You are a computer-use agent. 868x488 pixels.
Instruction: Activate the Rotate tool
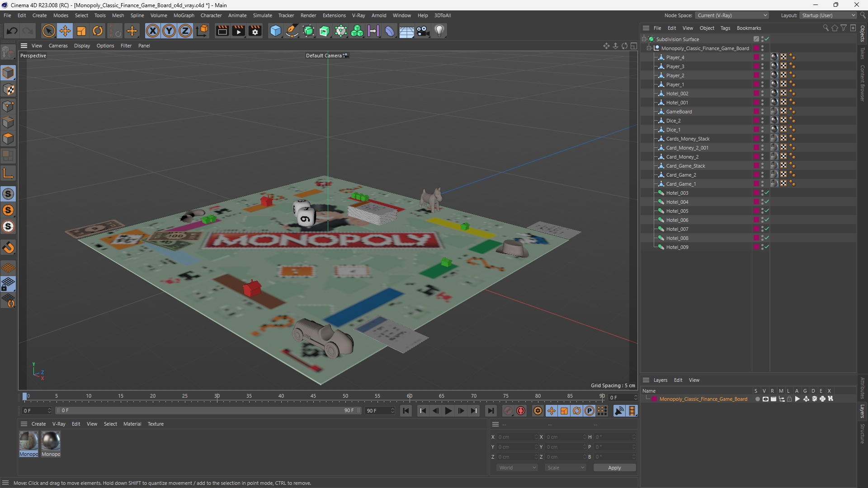click(x=98, y=31)
